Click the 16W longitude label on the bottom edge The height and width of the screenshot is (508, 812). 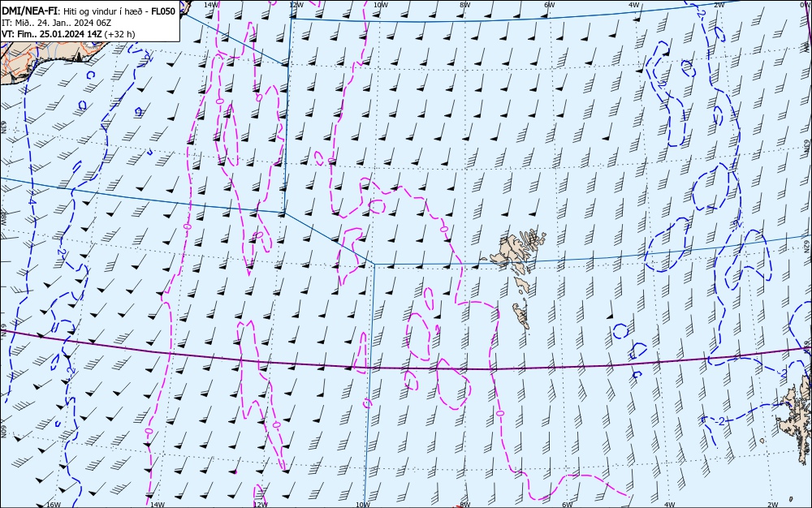pyautogui.click(x=54, y=505)
